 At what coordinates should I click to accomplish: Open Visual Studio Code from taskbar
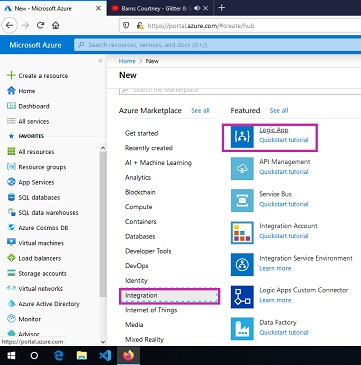pos(105,356)
